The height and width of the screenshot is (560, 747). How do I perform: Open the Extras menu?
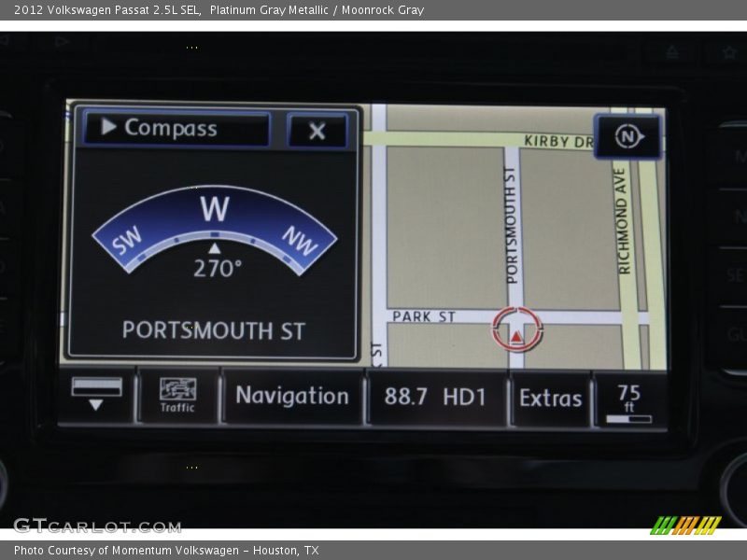550,399
